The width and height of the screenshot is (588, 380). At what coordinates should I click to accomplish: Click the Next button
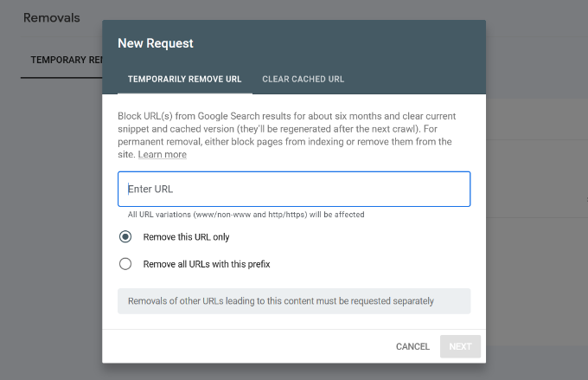click(x=460, y=346)
